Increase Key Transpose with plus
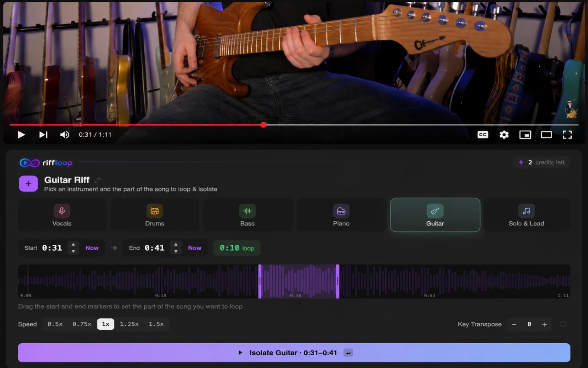 tap(544, 324)
